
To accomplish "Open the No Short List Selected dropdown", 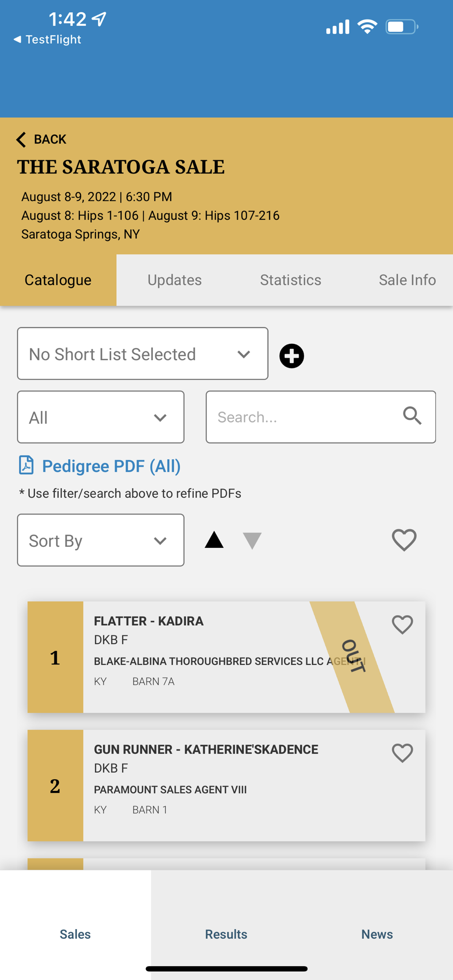I will coord(143,354).
